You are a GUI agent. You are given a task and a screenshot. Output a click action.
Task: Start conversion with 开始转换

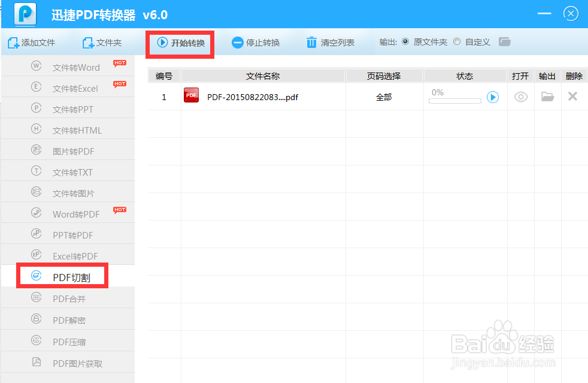pyautogui.click(x=181, y=43)
